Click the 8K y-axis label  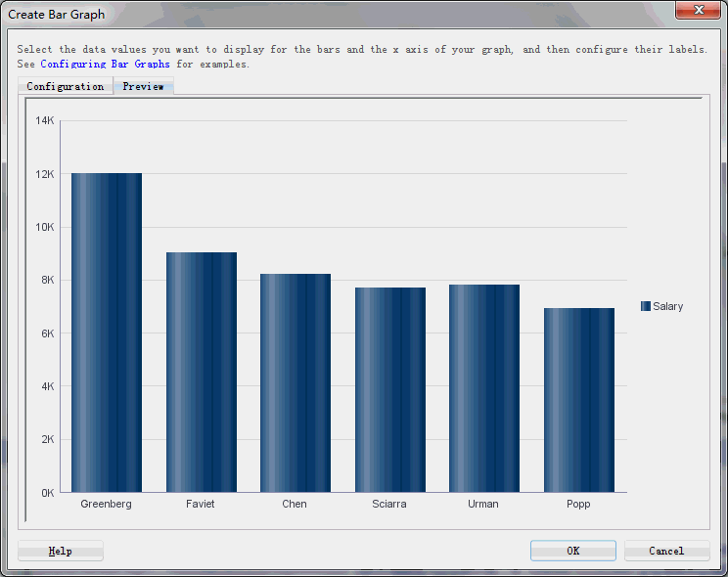(x=47, y=280)
